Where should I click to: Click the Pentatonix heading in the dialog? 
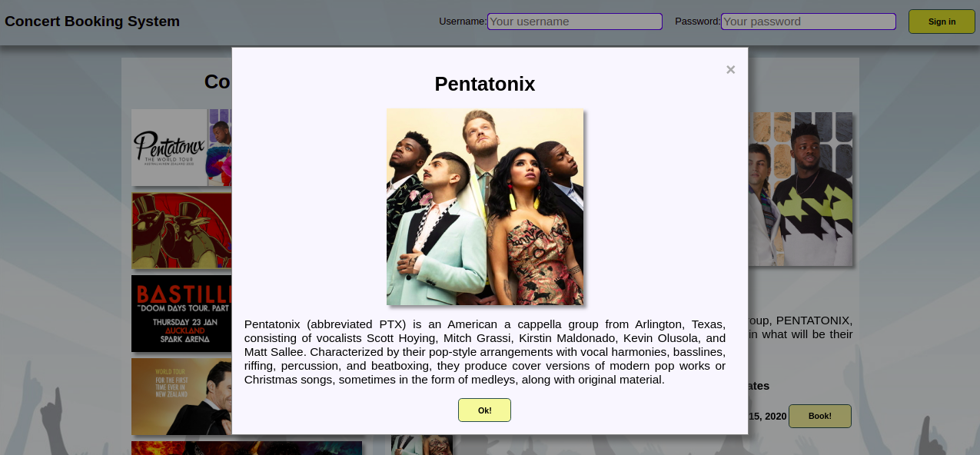click(485, 84)
